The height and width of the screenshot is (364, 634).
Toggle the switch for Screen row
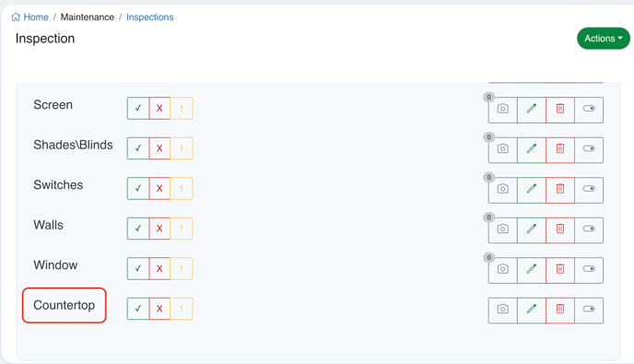pos(589,110)
